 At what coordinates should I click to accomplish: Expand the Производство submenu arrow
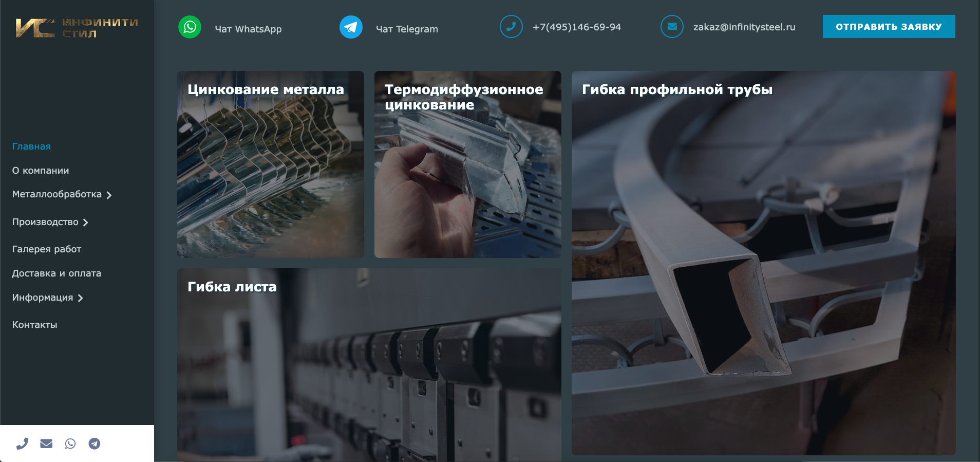coord(85,223)
